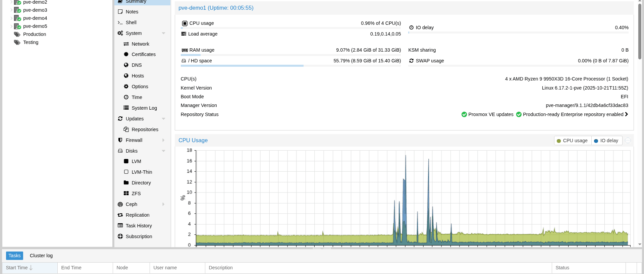The height and width of the screenshot is (274, 644).
Task: Click the ZFS grid icon
Action: pos(126,194)
